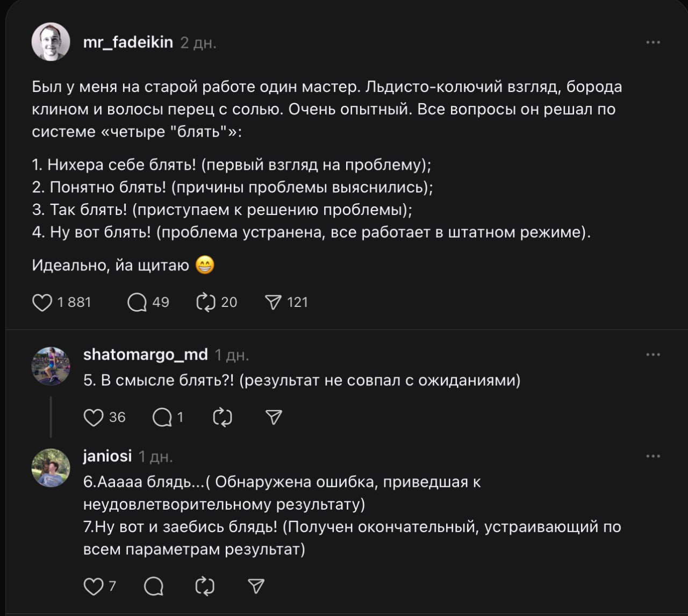This screenshot has width=688, height=616.
Task: Visit shatomargo_md's profile via username
Action: pyautogui.click(x=145, y=355)
